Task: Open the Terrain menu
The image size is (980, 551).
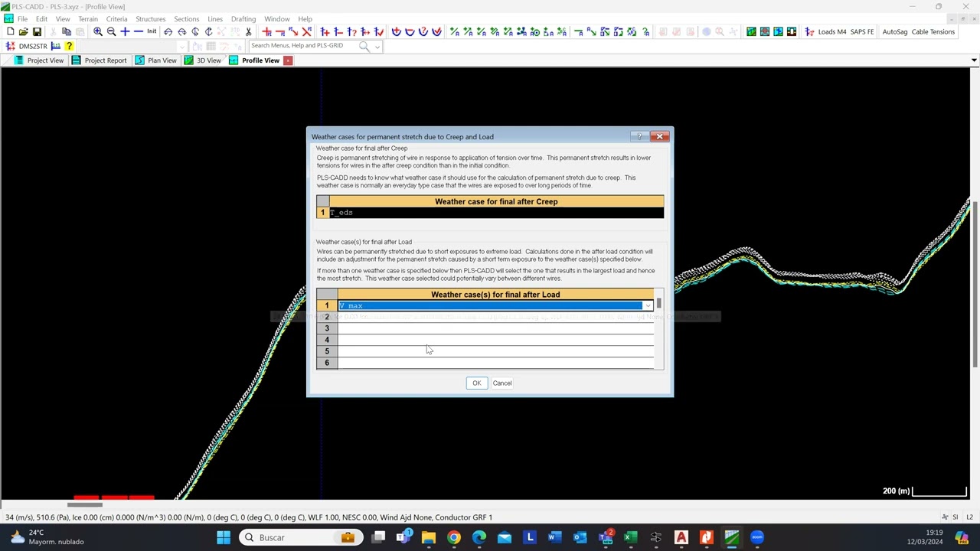Action: 88,18
